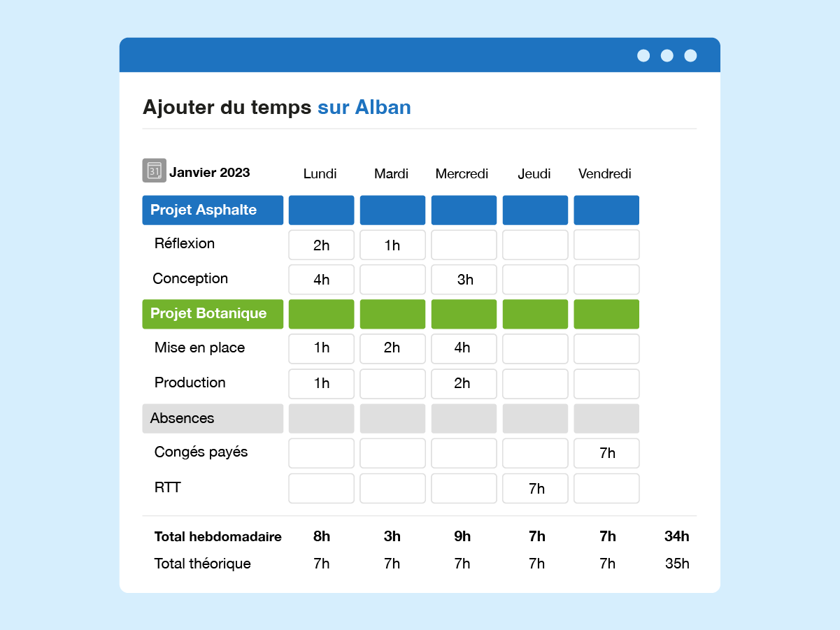Viewport: 840px width, 630px height.
Task: Click the green Botanique Vendredi color block
Action: coord(606,314)
